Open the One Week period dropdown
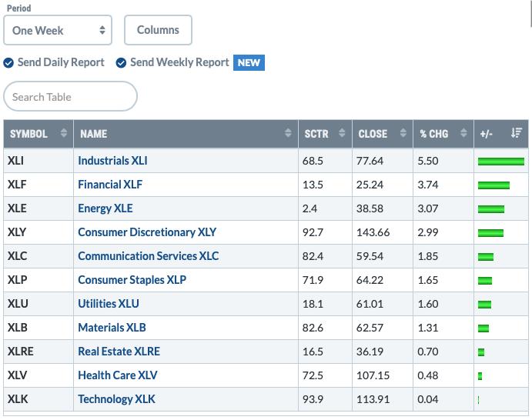Image resolution: width=532 pixels, height=420 pixels. 58,30
